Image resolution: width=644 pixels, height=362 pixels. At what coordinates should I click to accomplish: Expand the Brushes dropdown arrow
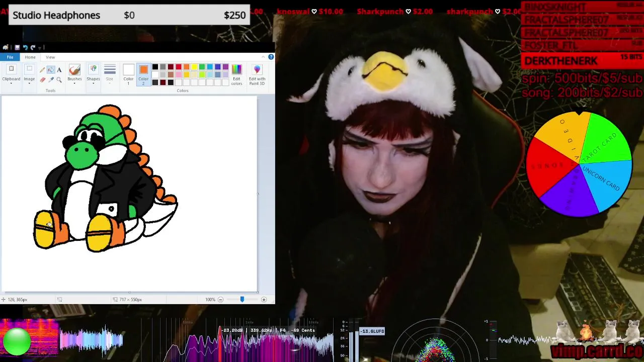[x=74, y=83]
